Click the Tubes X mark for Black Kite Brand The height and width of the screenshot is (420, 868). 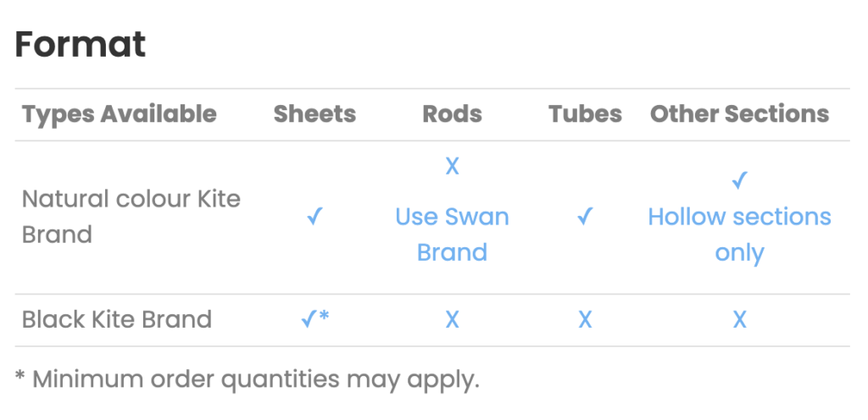click(x=585, y=319)
